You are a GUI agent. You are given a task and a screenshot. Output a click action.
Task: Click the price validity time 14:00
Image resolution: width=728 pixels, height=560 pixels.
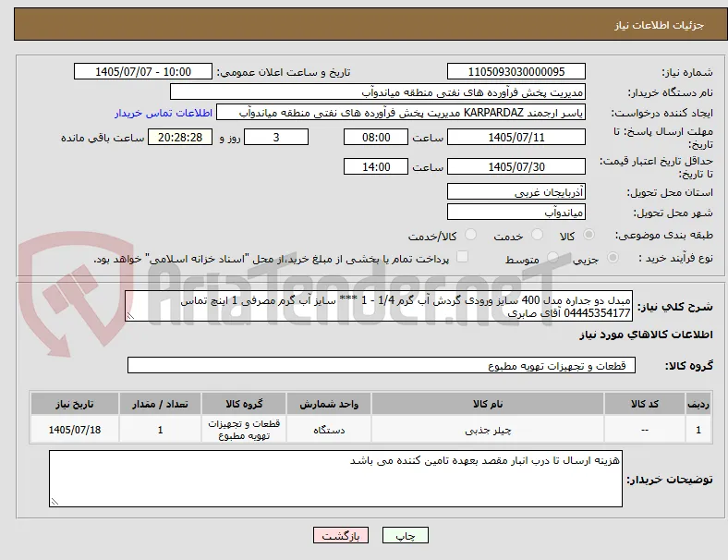(x=376, y=166)
